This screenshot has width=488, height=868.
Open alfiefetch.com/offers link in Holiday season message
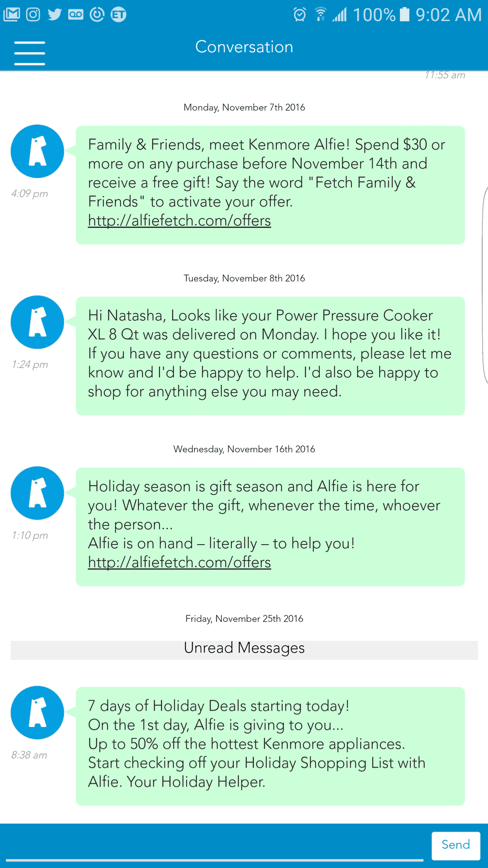point(180,563)
